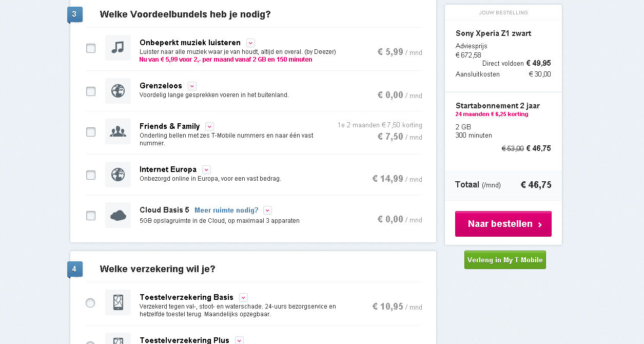644x344 pixels.
Task: Enable the Onbeperkt muziek luisteren checkbox
Action: [91, 48]
